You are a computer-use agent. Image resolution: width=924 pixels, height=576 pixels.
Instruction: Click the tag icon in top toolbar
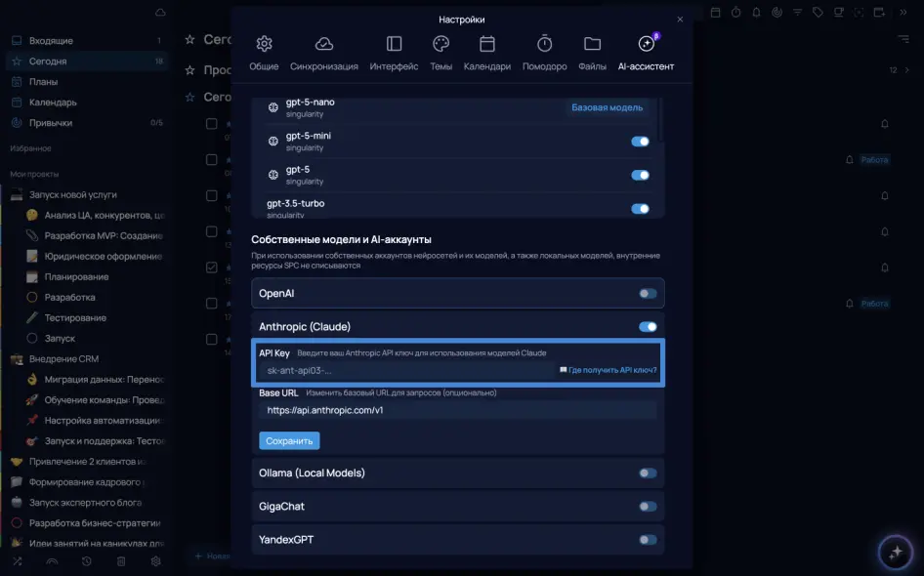818,13
